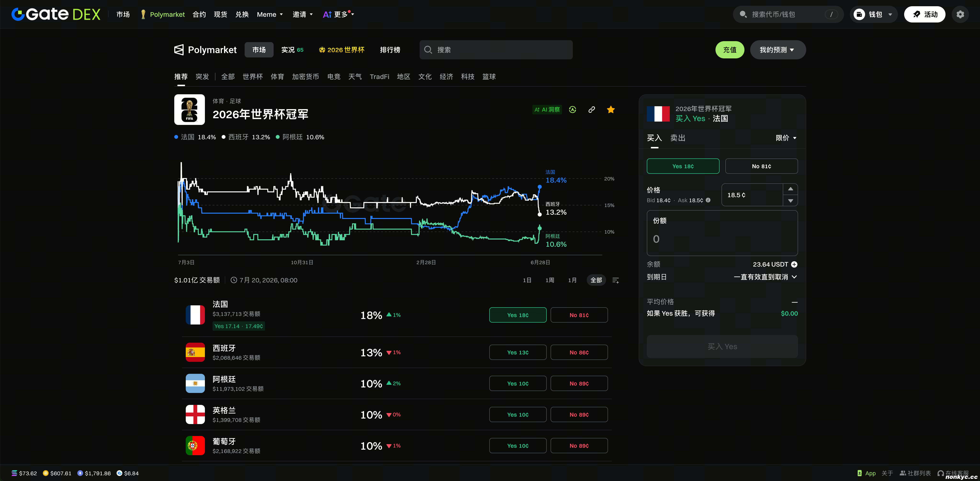The image size is (980, 481).
Task: Click the circular green icon beside AI 洞察
Action: click(573, 110)
